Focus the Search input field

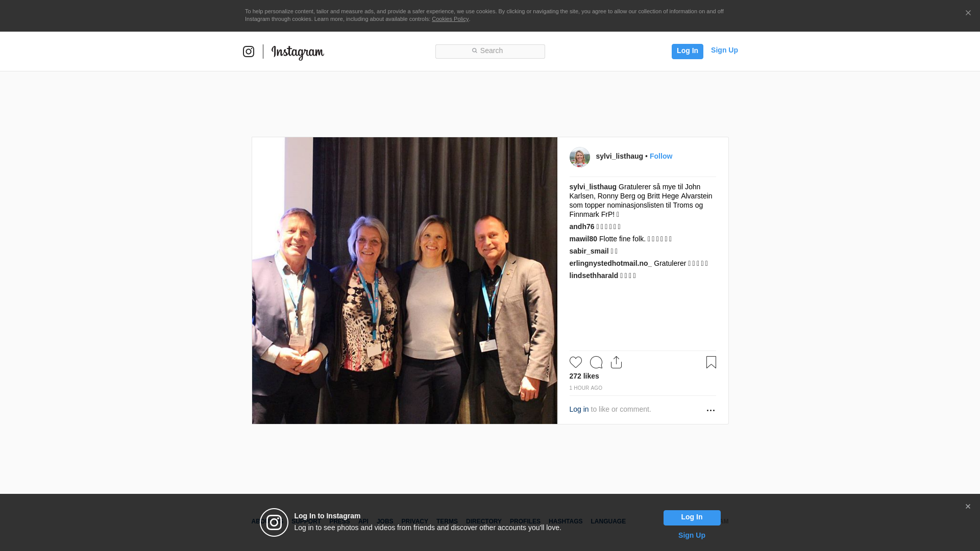tap(490, 52)
